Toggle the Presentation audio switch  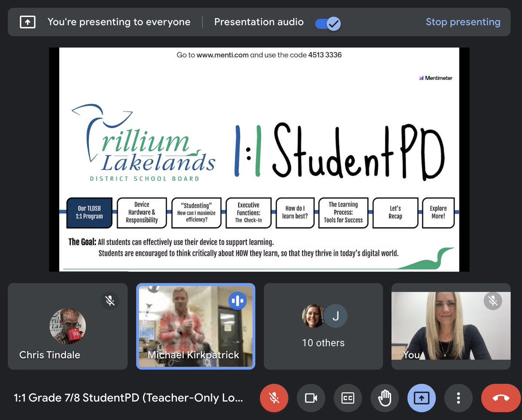328,23
